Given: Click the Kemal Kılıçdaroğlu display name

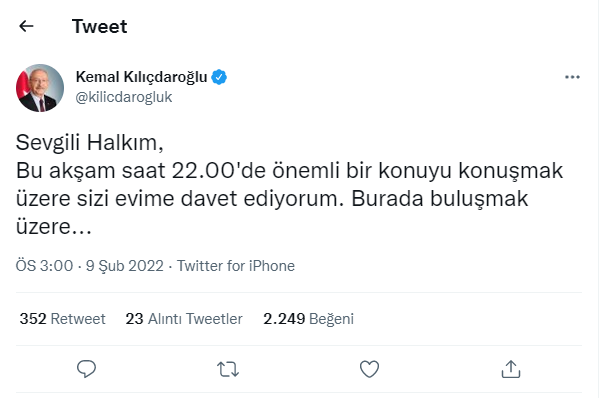Looking at the screenshot, I should tap(142, 77).
